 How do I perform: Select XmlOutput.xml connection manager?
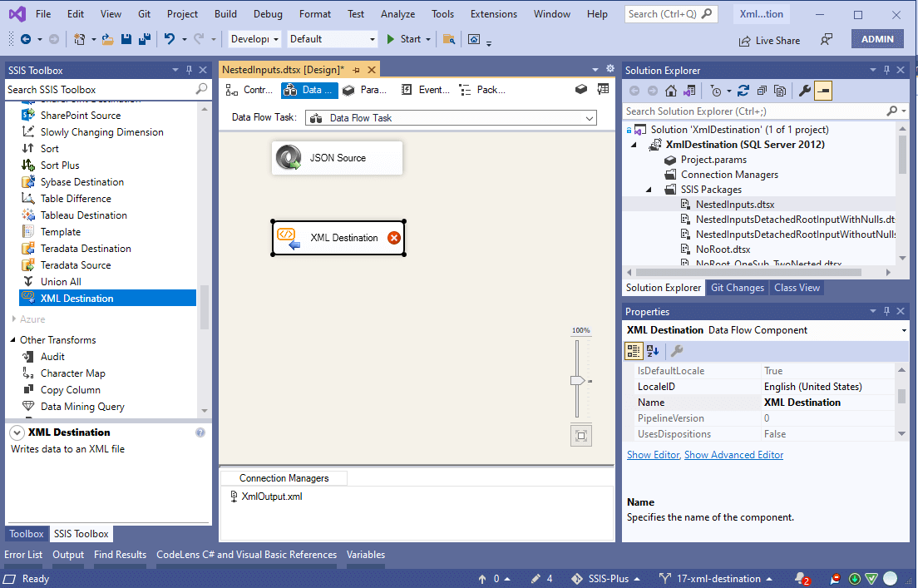tap(266, 496)
